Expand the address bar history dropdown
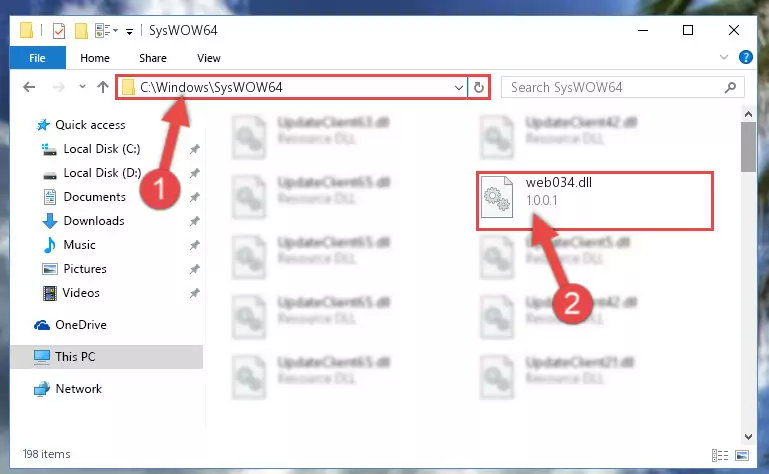This screenshot has height=474, width=769. pyautogui.click(x=459, y=88)
